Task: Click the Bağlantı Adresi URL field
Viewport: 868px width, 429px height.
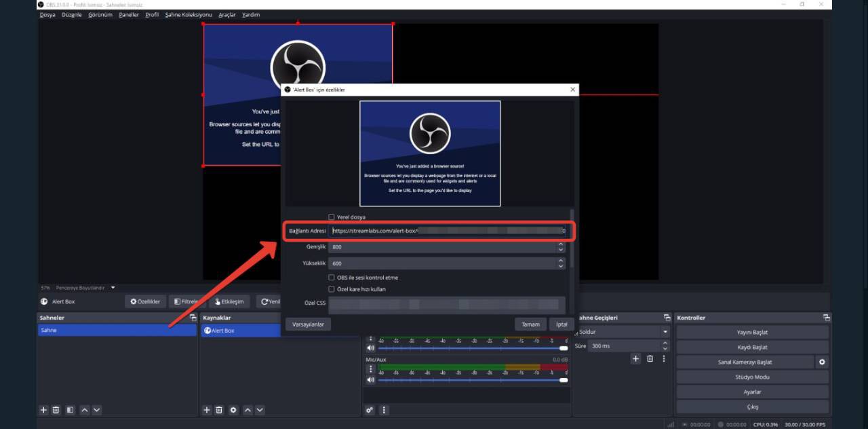Action: [x=446, y=231]
